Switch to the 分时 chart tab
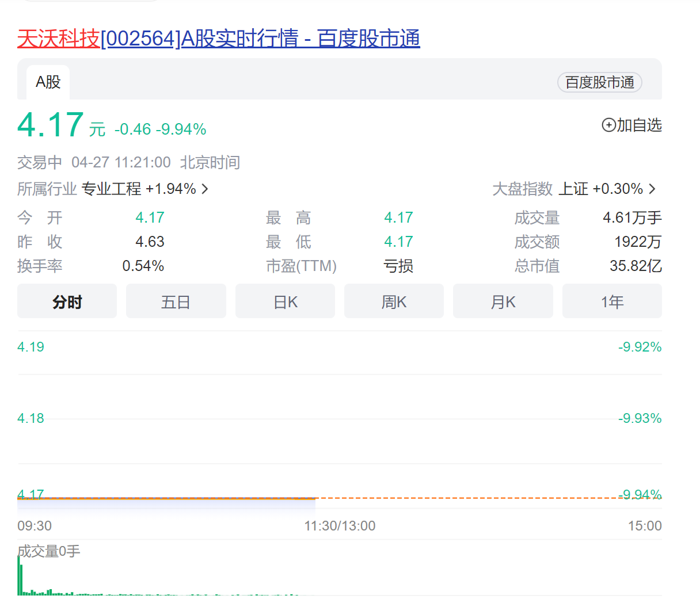 pyautogui.click(x=67, y=301)
